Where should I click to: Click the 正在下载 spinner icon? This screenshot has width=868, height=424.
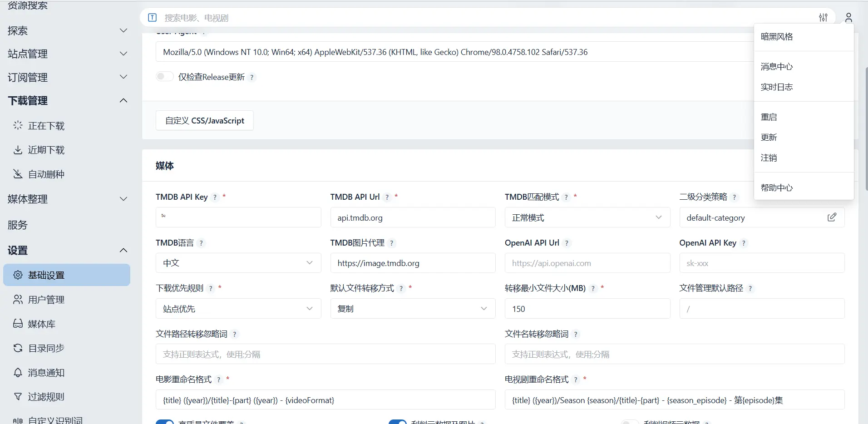click(x=18, y=125)
